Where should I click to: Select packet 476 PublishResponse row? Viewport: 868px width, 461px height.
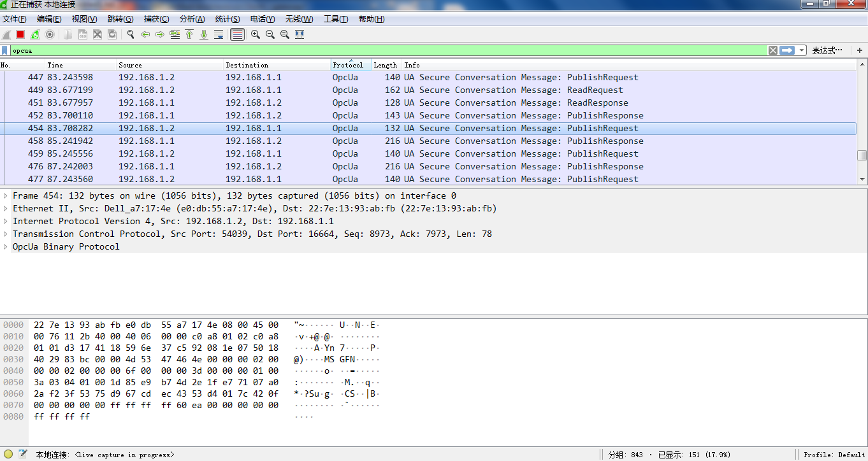(x=428, y=166)
